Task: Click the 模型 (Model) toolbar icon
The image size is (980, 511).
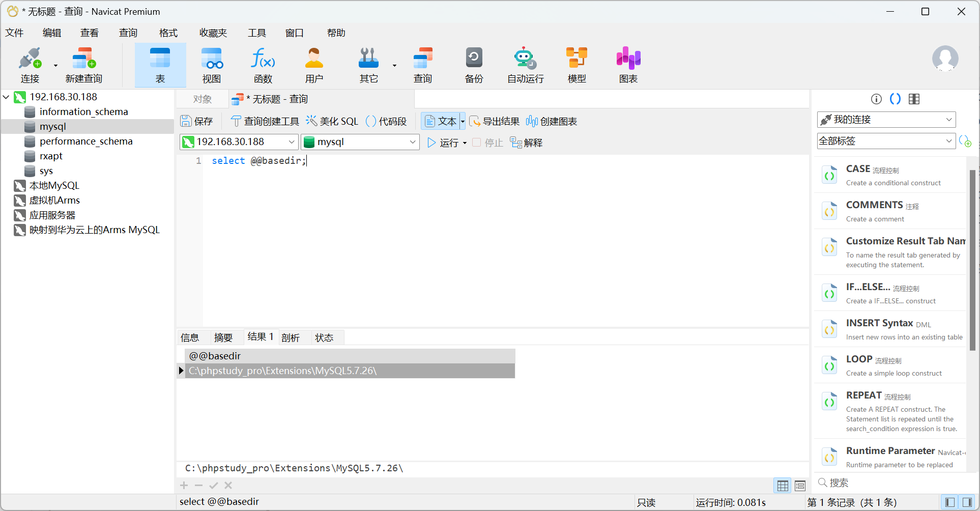Action: (x=577, y=65)
